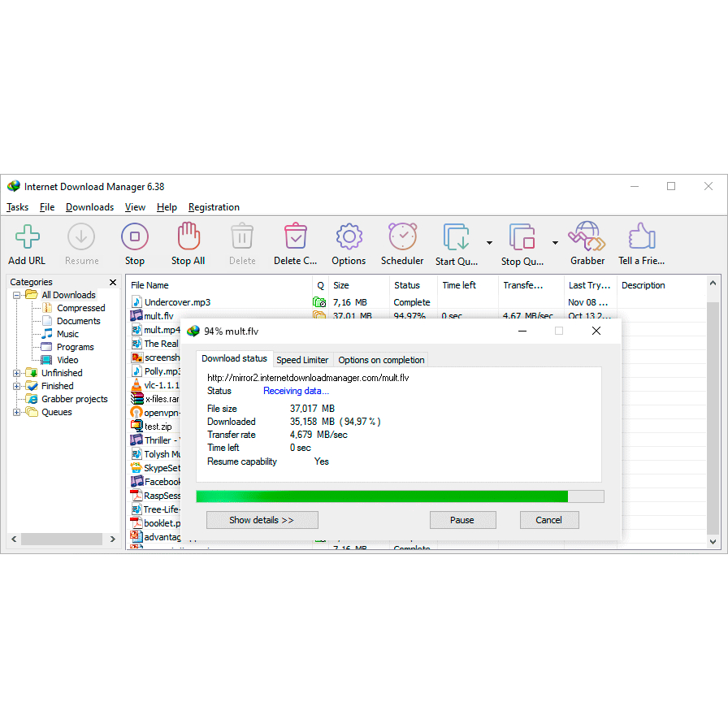Image resolution: width=728 pixels, height=728 pixels.
Task: Click the Tell a Friend thumbs-up icon
Action: pos(642,236)
